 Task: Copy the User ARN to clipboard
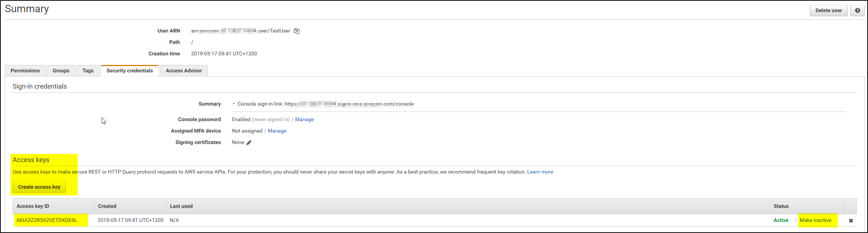pos(297,31)
